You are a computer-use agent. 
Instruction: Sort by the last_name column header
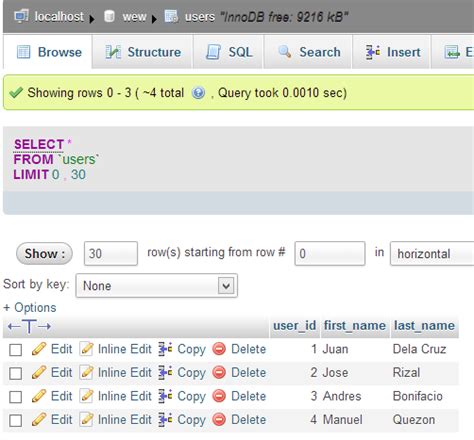[x=424, y=325]
